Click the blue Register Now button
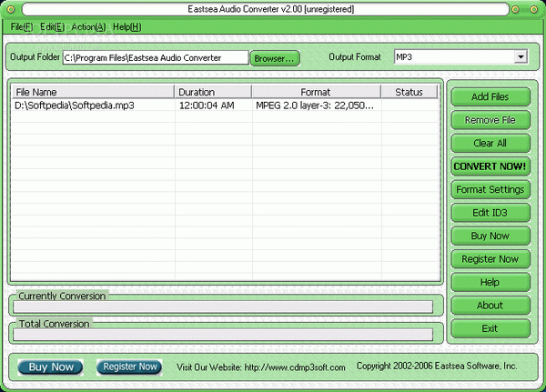 pyautogui.click(x=129, y=367)
